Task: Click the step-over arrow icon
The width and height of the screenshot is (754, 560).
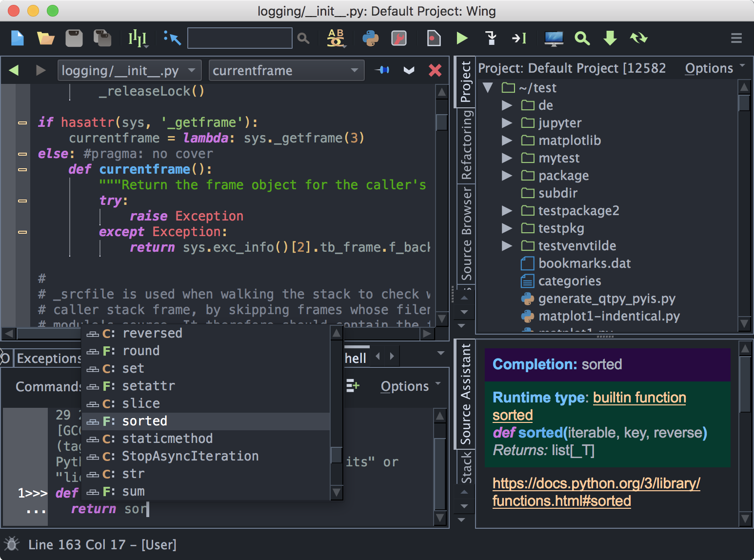Action: [x=519, y=38]
